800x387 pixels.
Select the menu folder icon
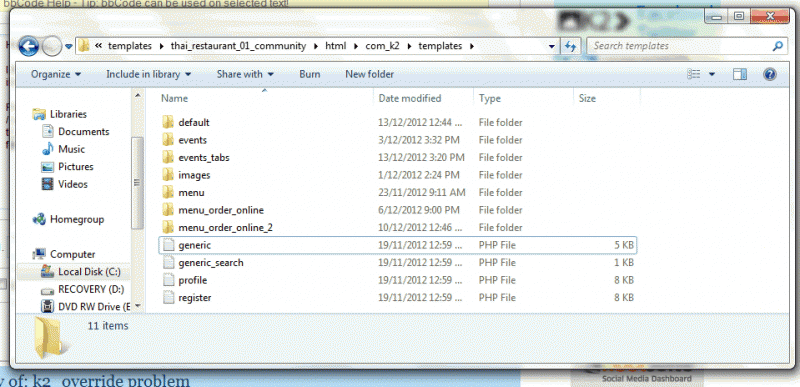pyautogui.click(x=169, y=193)
